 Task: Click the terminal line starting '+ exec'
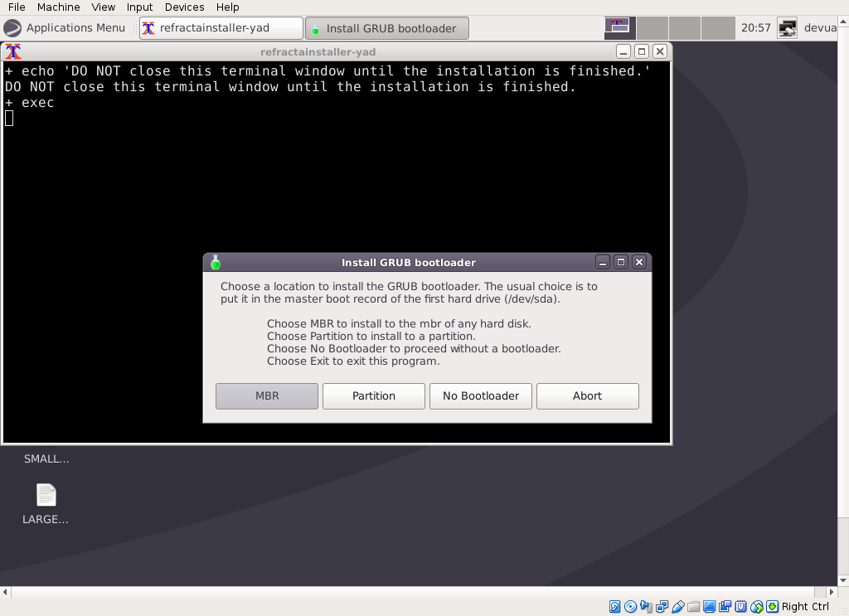coord(30,102)
